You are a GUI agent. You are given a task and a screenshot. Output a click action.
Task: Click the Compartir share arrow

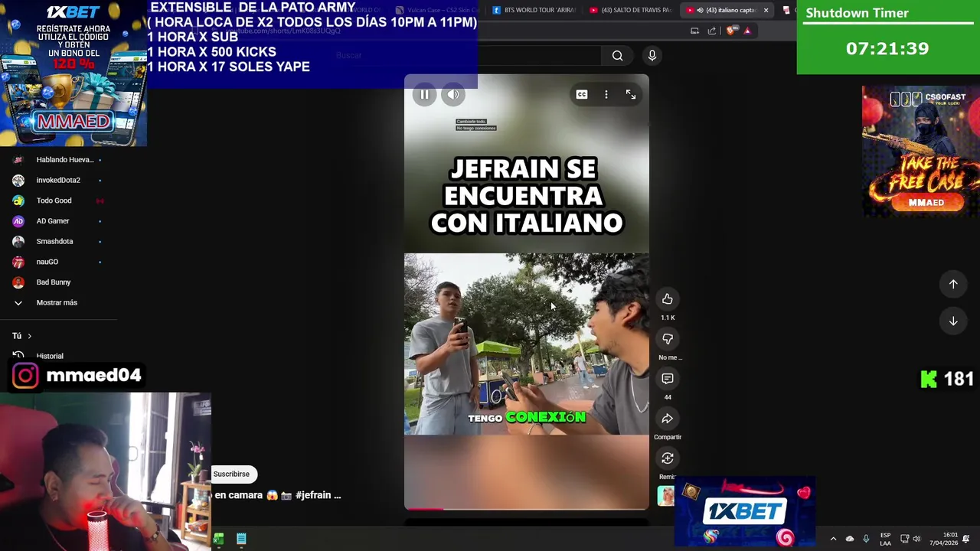(x=668, y=419)
